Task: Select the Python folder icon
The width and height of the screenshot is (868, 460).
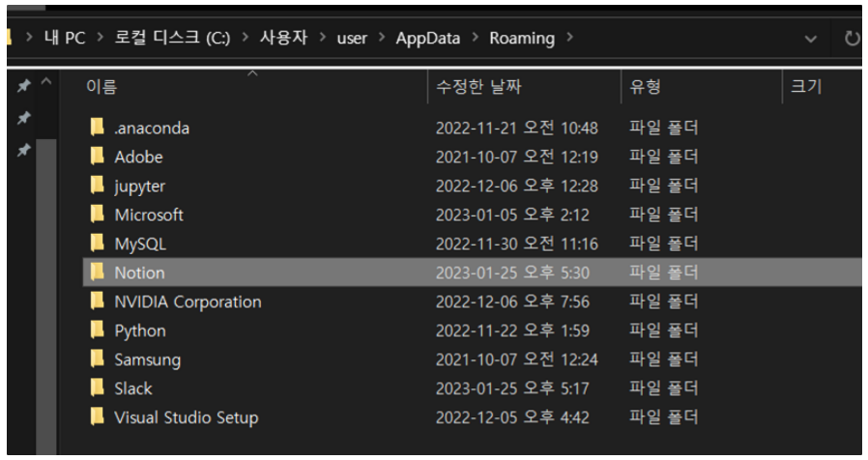Action: point(97,330)
